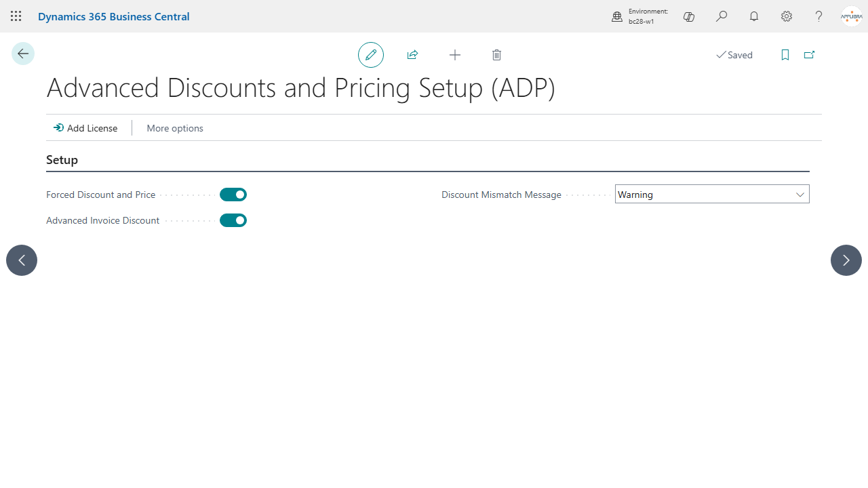The image size is (868, 488).
Task: Go back with the arrow button
Action: [23, 54]
